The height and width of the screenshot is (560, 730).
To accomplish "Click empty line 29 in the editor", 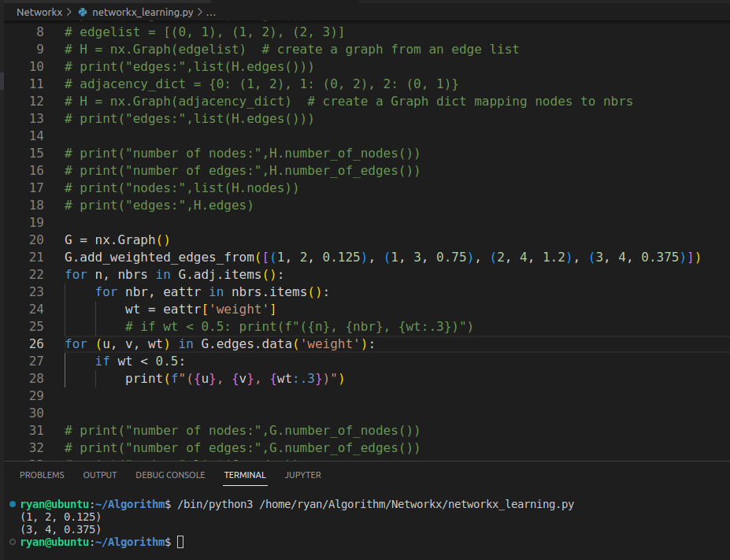I will click(397, 395).
